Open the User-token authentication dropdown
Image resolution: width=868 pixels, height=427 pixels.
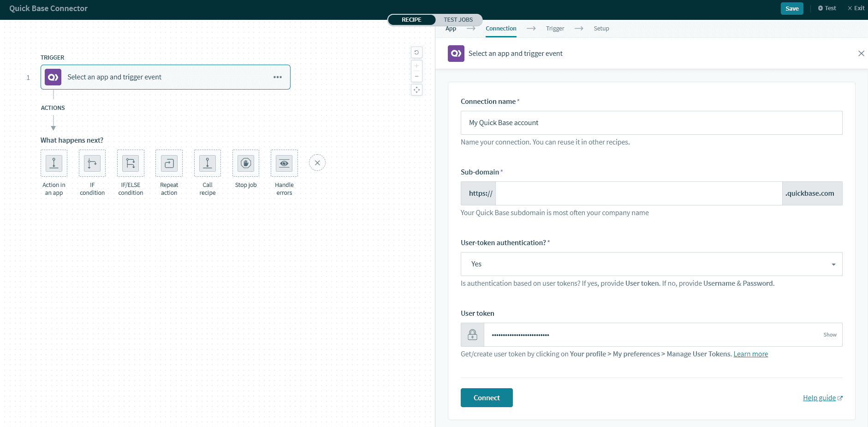click(833, 264)
